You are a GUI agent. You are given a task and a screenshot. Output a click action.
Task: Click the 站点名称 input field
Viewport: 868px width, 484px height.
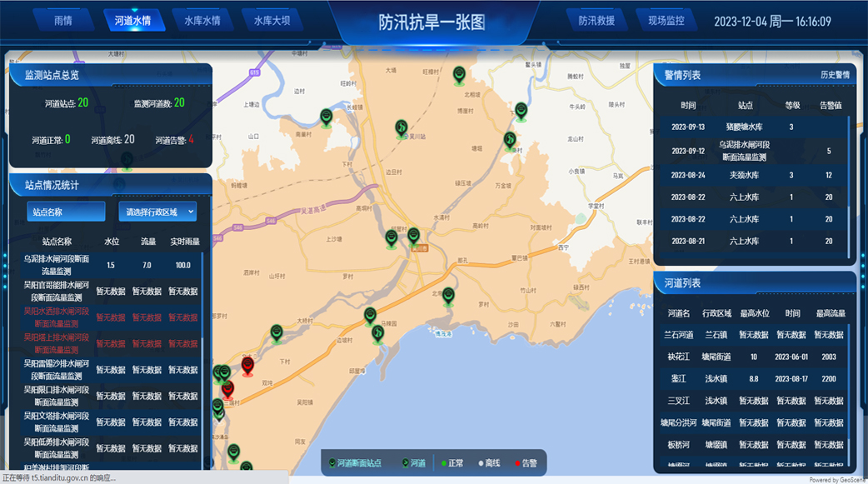point(65,212)
